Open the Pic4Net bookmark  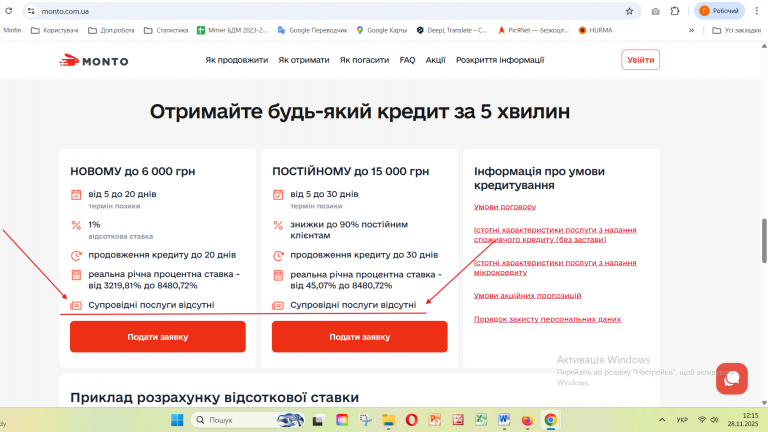point(533,30)
